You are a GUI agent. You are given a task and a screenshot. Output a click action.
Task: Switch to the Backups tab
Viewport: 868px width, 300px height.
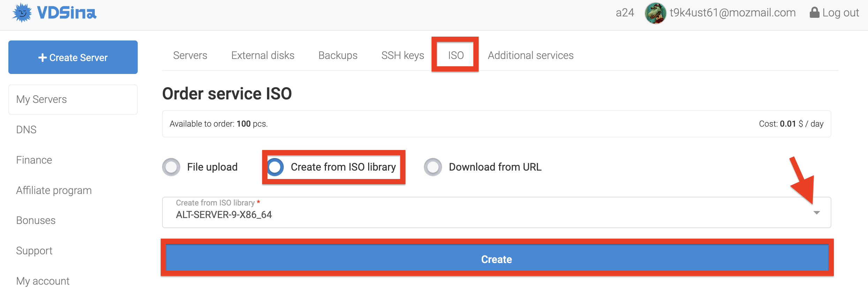(x=338, y=55)
